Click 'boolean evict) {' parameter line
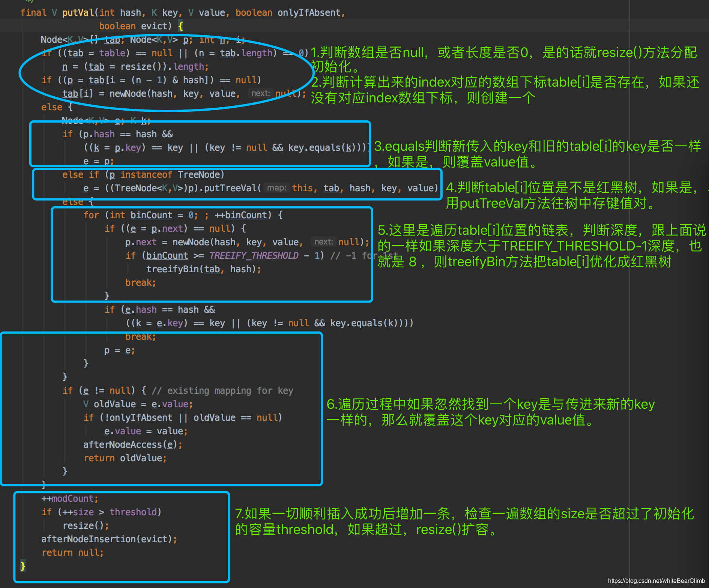 (x=141, y=26)
